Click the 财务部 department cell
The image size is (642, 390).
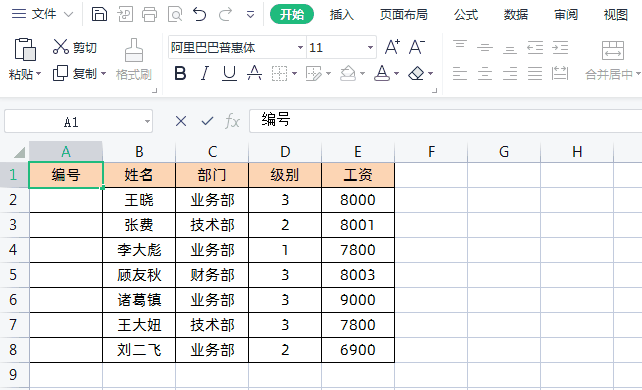212,275
